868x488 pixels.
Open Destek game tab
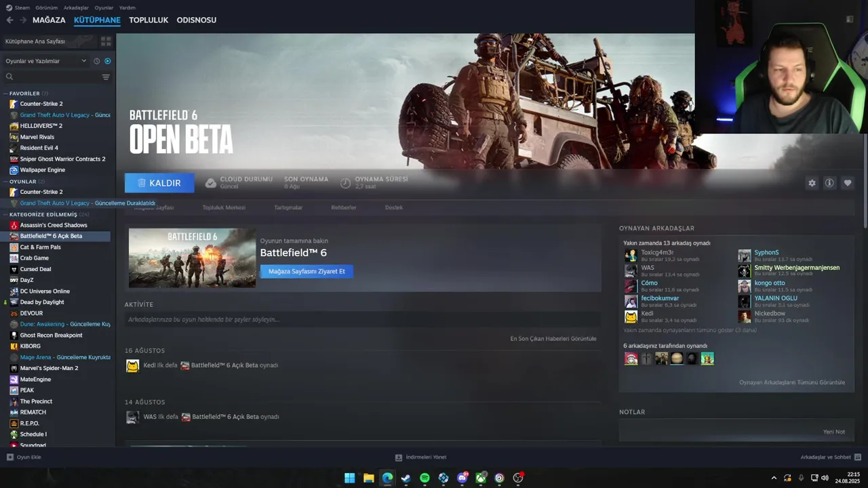point(394,207)
